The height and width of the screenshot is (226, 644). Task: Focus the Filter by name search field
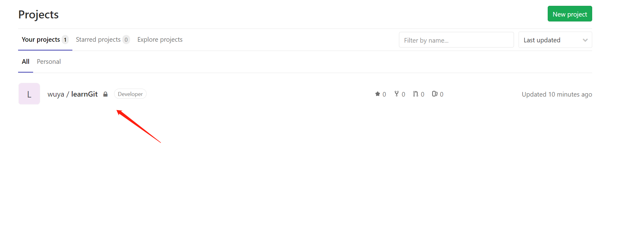(x=456, y=40)
